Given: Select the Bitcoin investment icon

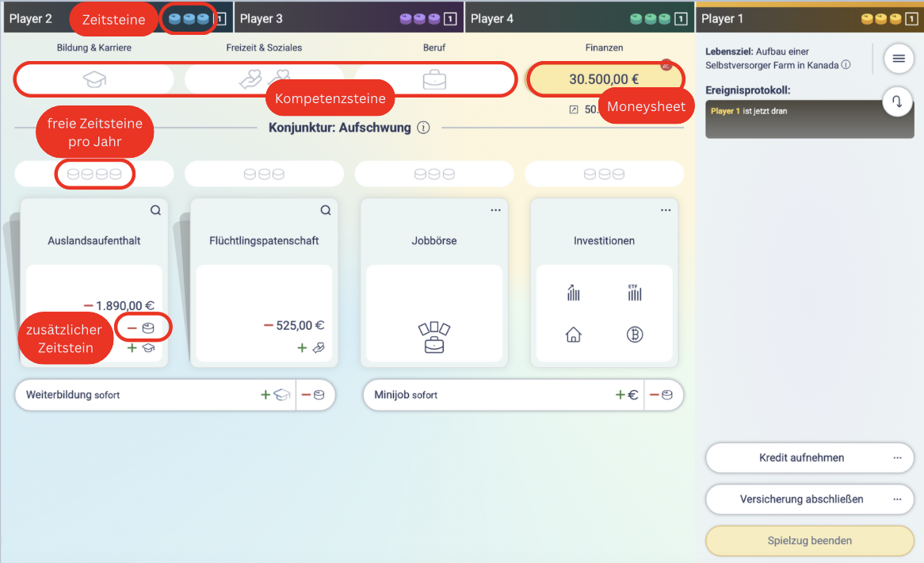Looking at the screenshot, I should tap(634, 335).
